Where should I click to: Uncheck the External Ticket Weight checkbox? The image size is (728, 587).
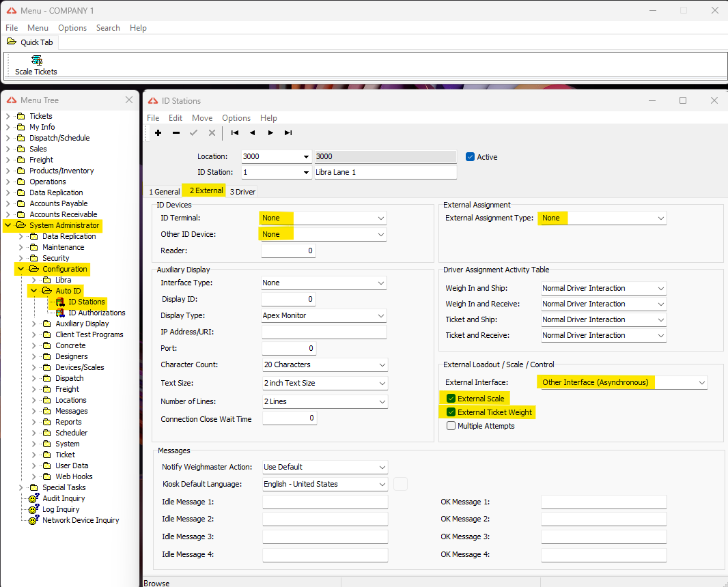(x=451, y=412)
